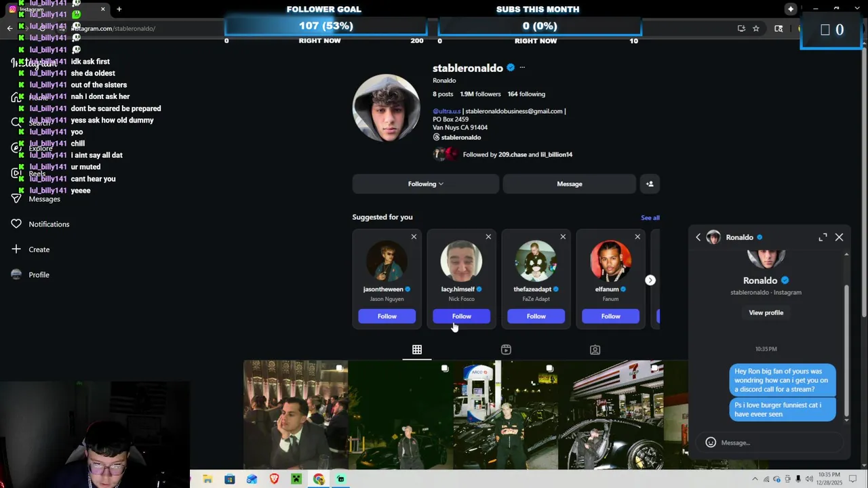Screen dimensions: 868x488
Task: Click the profile Message button
Action: [x=570, y=184]
